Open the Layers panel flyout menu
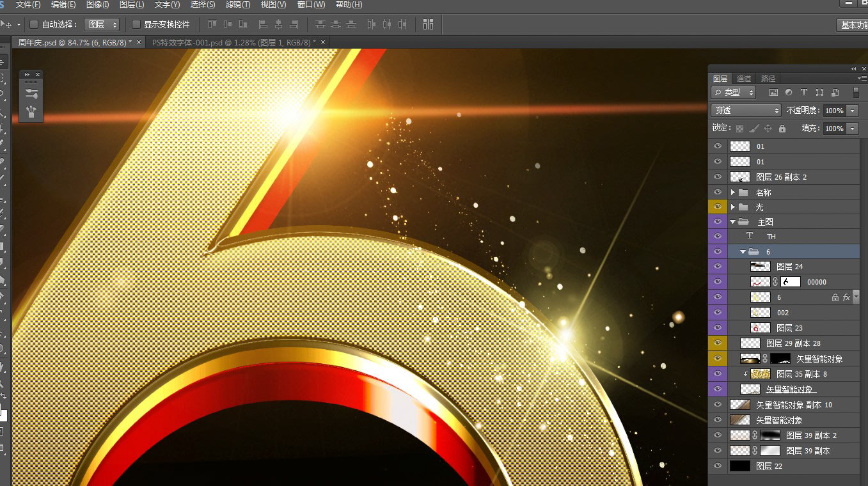This screenshot has height=486, width=868. pyautogui.click(x=862, y=78)
